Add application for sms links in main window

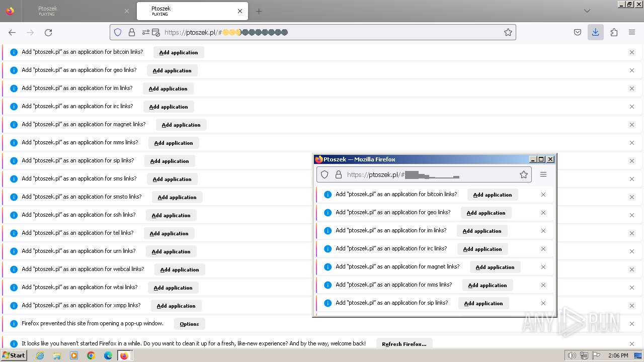click(x=172, y=179)
